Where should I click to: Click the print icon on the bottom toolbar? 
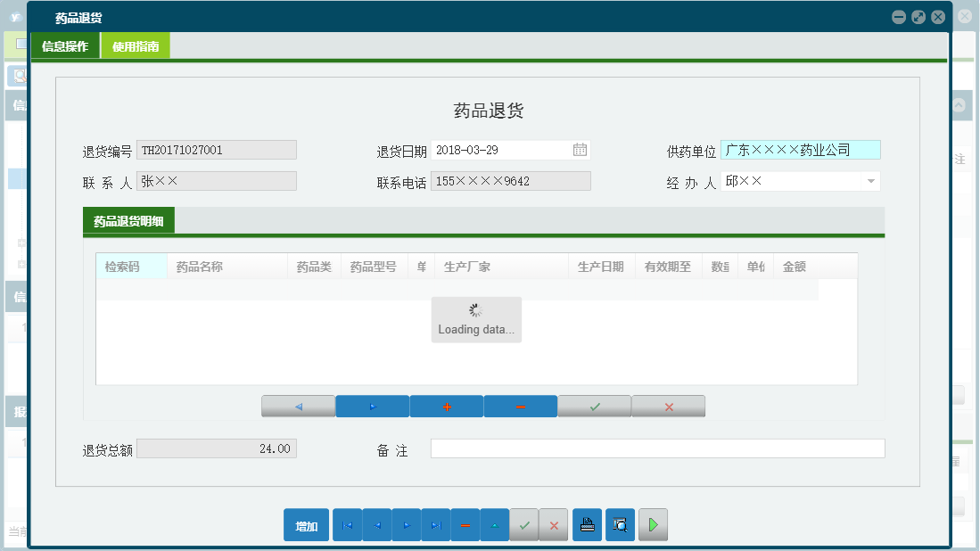click(587, 525)
